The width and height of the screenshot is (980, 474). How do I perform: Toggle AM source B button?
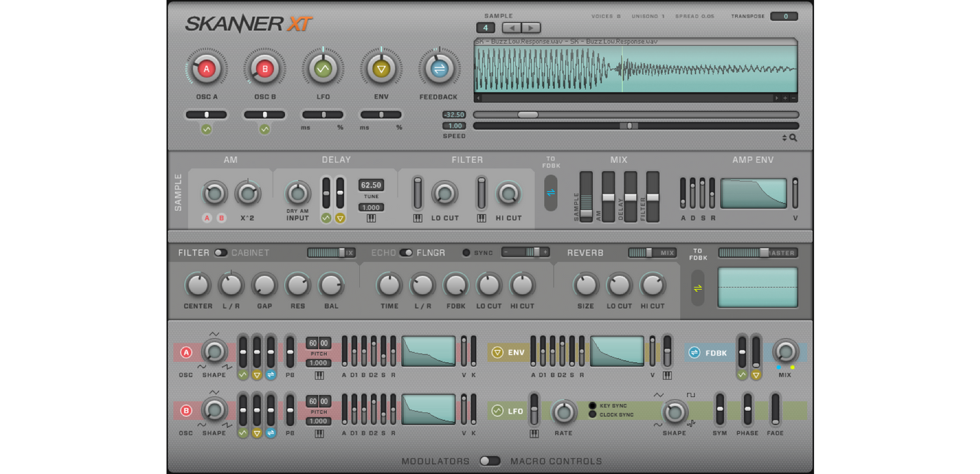point(222,218)
